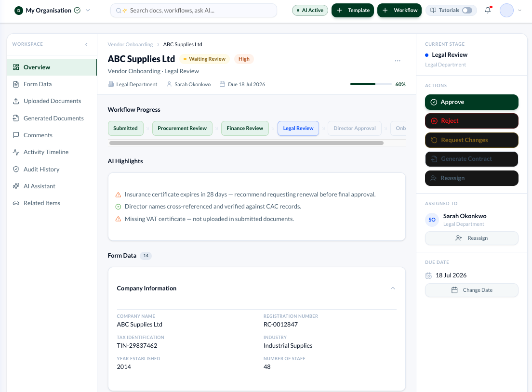
Task: Click the calendar icon beside Due 18 Jul 2026
Action: point(222,84)
